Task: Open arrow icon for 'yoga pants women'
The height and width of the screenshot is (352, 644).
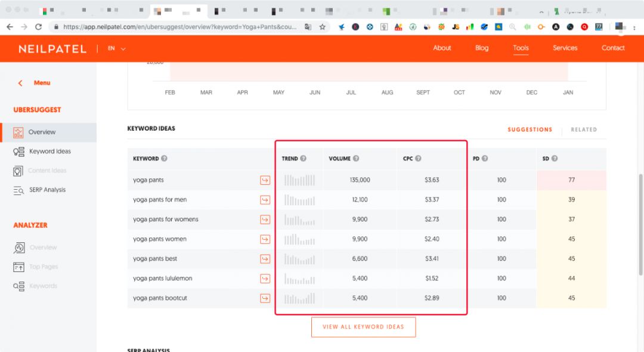Action: coord(265,239)
